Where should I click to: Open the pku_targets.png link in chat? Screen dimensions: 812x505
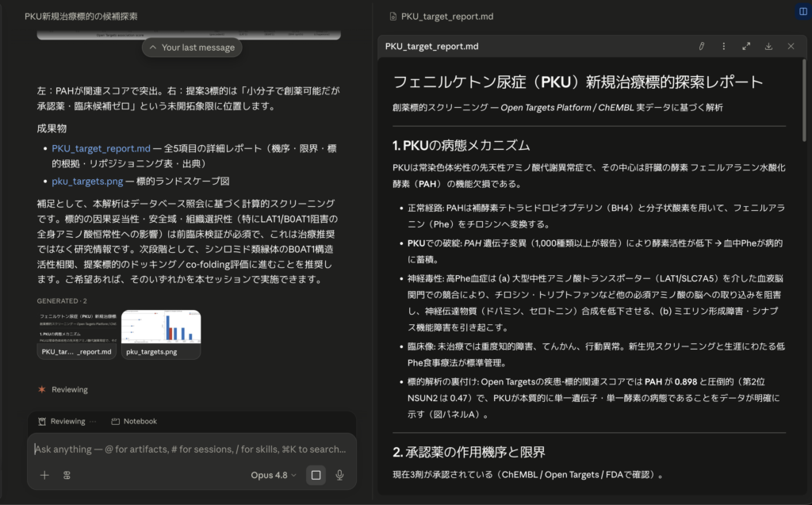click(87, 181)
